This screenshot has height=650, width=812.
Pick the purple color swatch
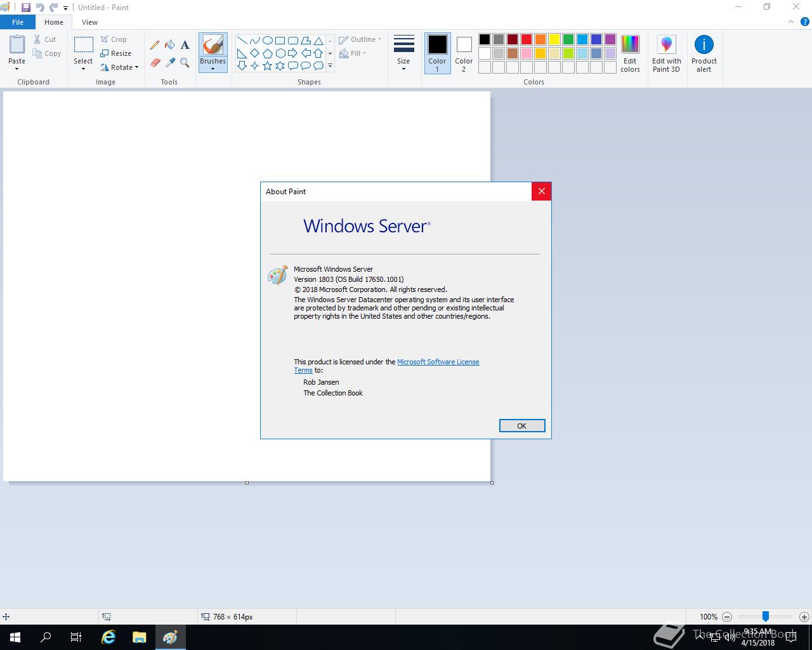pyautogui.click(x=610, y=39)
